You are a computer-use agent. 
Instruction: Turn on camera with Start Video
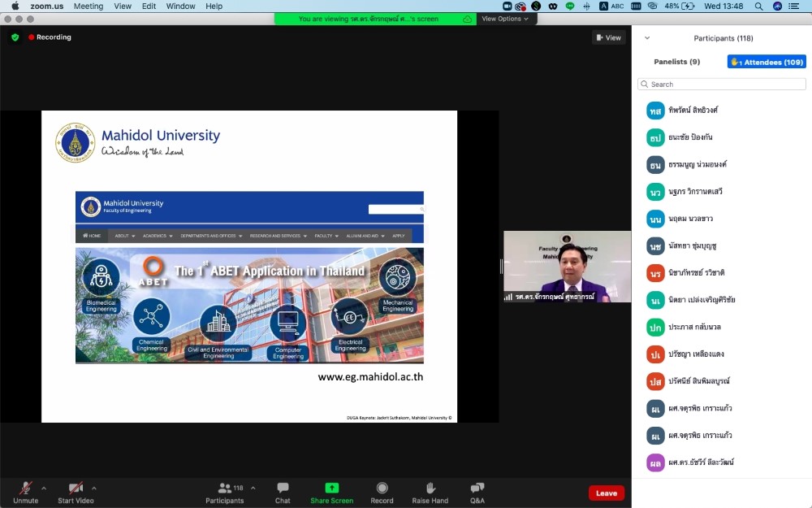coord(76,488)
